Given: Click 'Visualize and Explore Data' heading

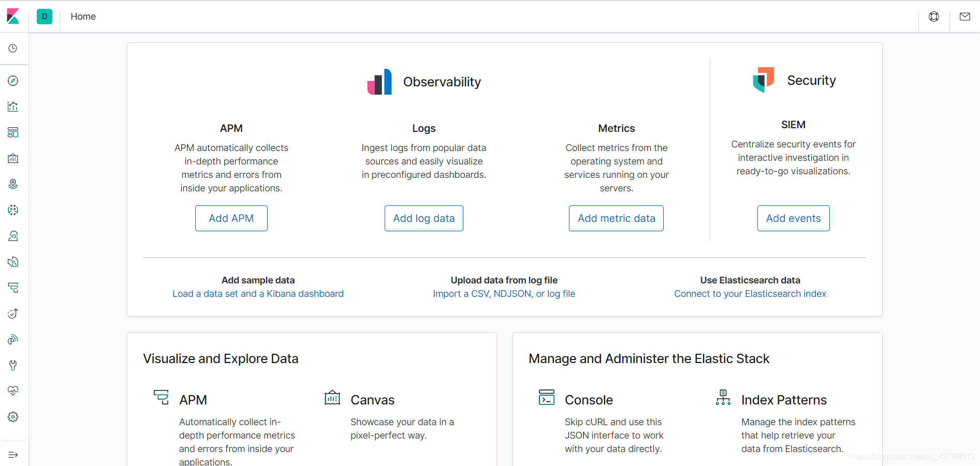Looking at the screenshot, I should coord(221,358).
